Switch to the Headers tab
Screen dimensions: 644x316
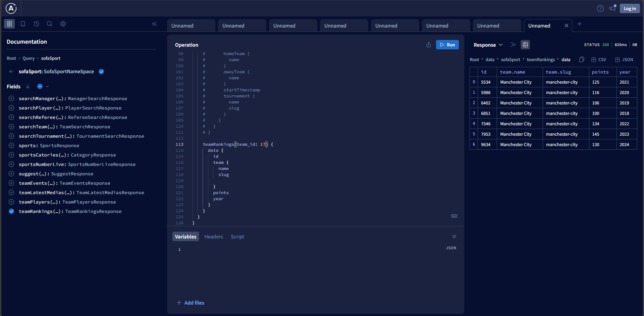214,236
